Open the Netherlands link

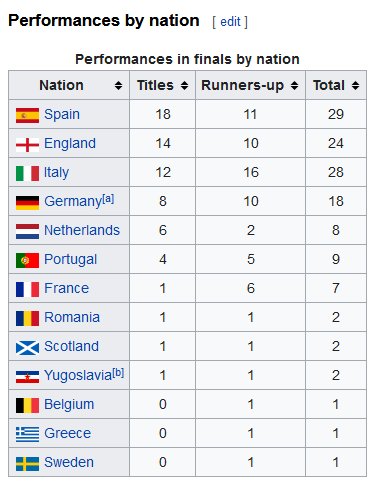pyautogui.click(x=82, y=230)
